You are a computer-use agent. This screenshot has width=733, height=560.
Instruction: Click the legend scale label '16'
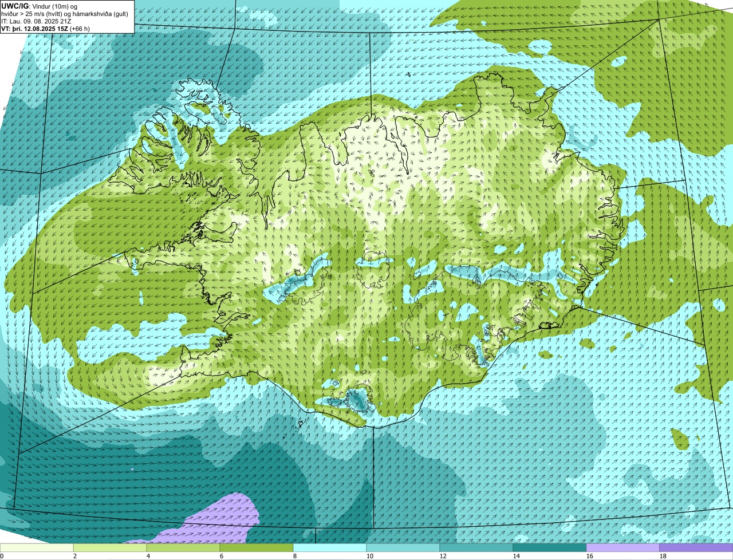[590, 556]
